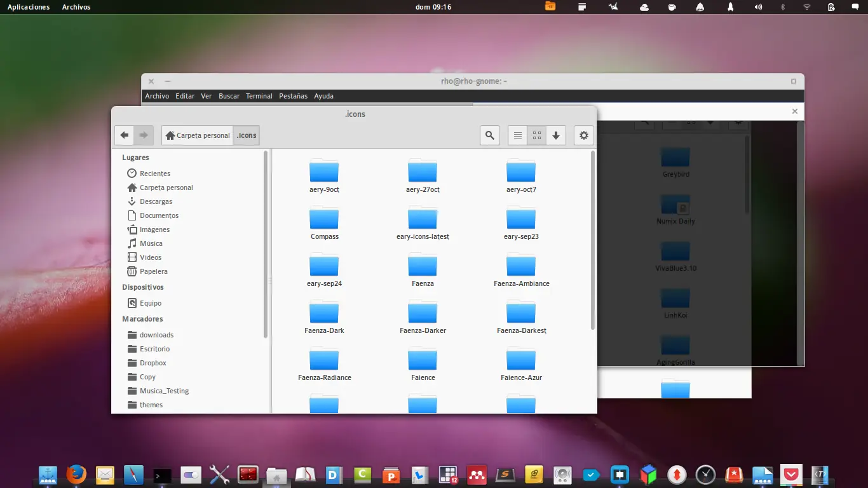Screen dimensions: 868x488
Task: Select the Faenza-Darkest folder
Action: pyautogui.click(x=521, y=317)
